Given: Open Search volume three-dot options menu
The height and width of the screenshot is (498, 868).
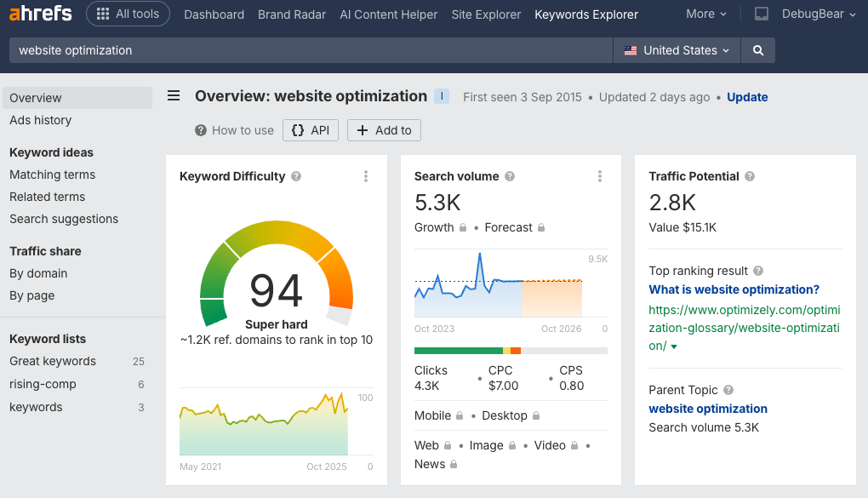Looking at the screenshot, I should coord(600,176).
